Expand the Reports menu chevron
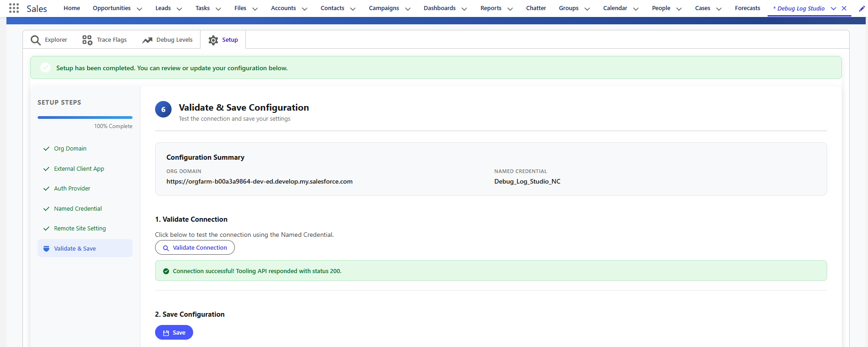Screen dimensions: 868x347 tap(510, 9)
